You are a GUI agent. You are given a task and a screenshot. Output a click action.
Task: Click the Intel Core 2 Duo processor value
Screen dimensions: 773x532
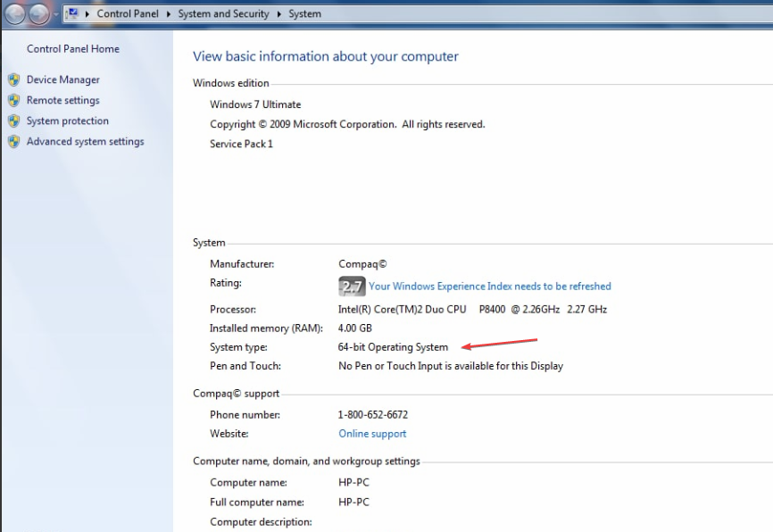(x=472, y=310)
